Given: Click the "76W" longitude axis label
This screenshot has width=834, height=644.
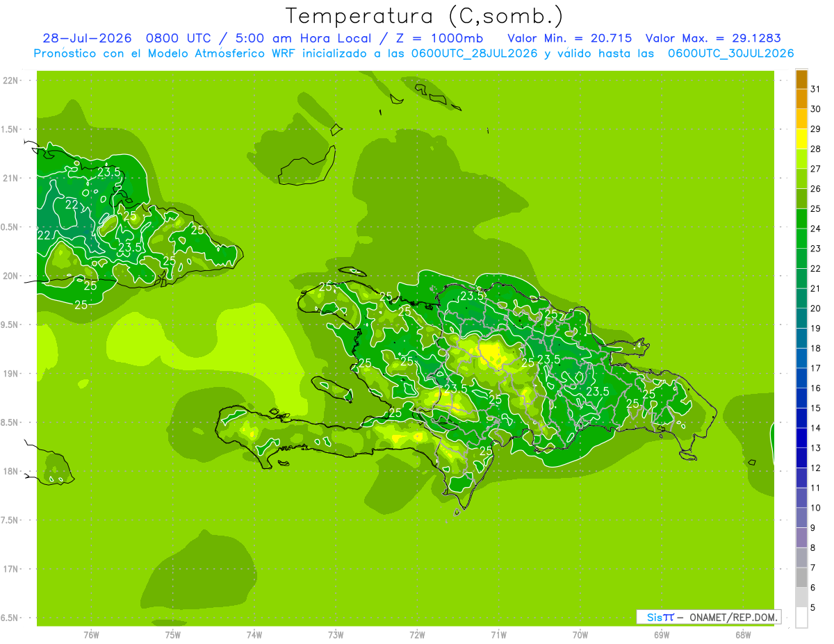Looking at the screenshot, I should tap(91, 634).
